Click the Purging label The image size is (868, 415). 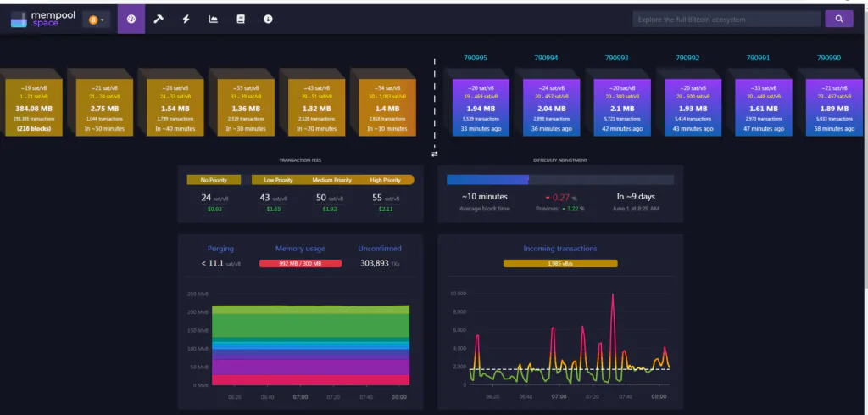click(x=220, y=249)
